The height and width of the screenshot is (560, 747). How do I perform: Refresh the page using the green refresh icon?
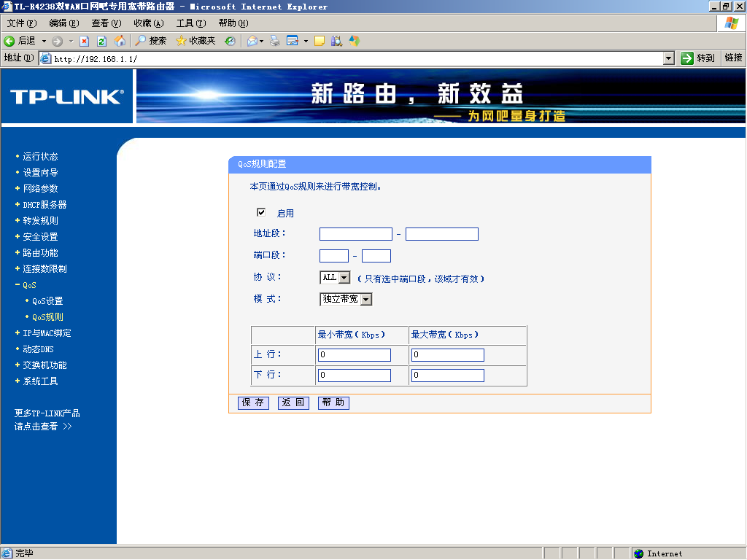[x=101, y=41]
